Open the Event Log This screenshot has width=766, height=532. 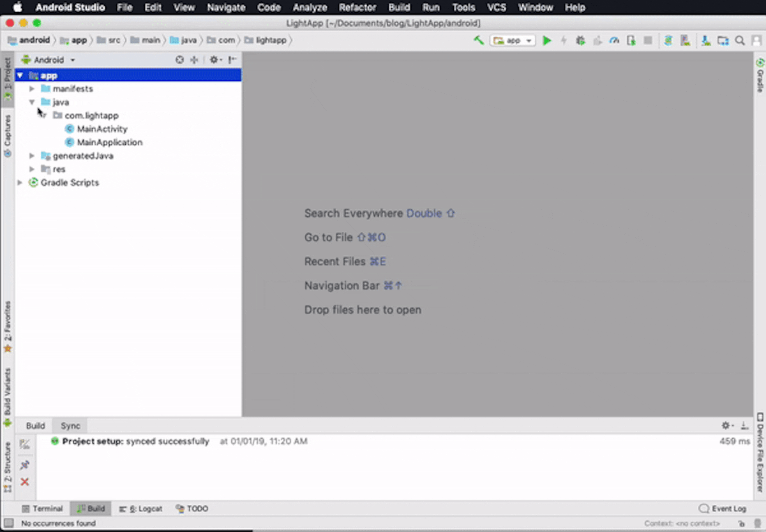pyautogui.click(x=723, y=508)
